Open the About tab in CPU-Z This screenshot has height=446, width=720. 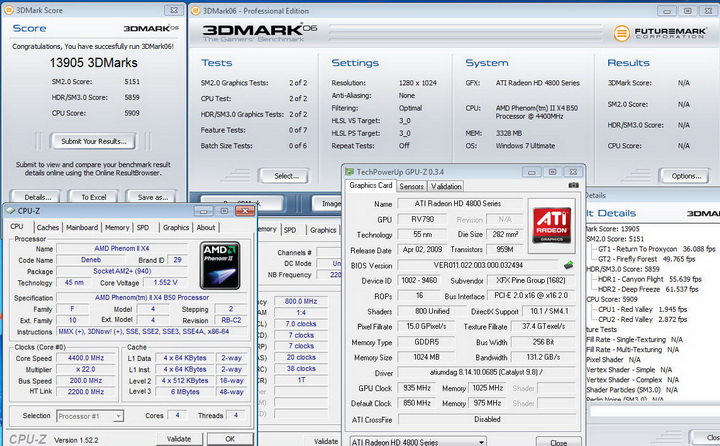(206, 227)
